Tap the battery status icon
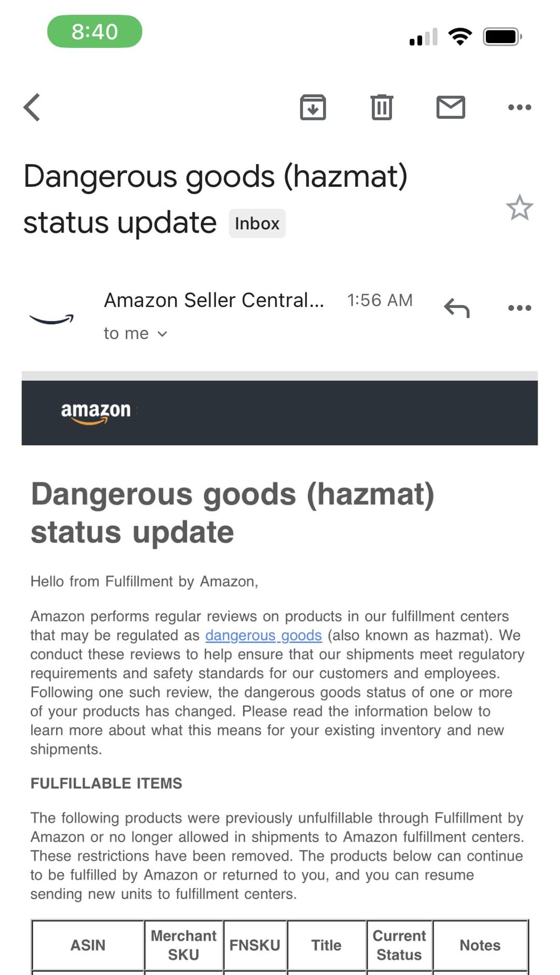This screenshot has width=560, height=975. click(x=502, y=37)
